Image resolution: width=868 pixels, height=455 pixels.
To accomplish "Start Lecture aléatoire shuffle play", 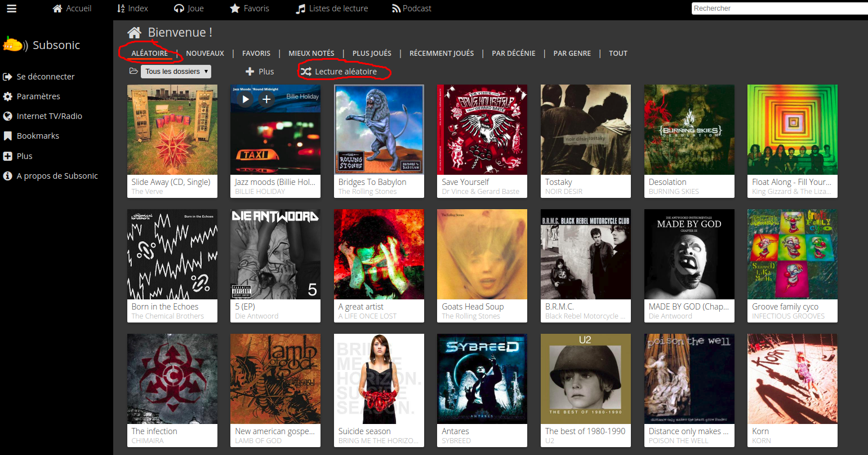I will coord(346,72).
